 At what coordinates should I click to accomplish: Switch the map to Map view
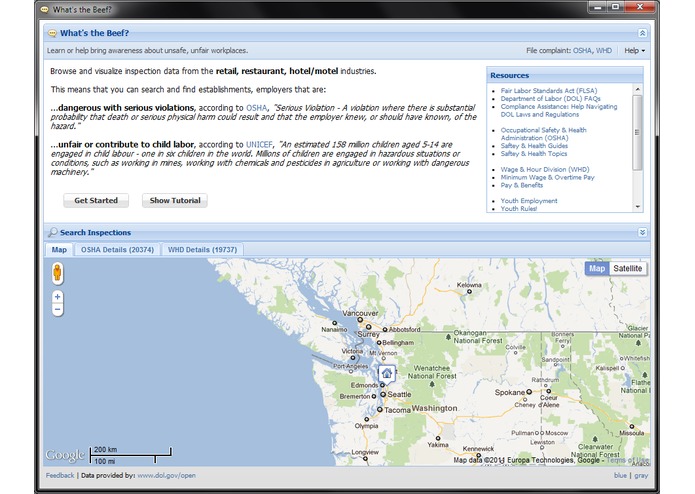597,268
